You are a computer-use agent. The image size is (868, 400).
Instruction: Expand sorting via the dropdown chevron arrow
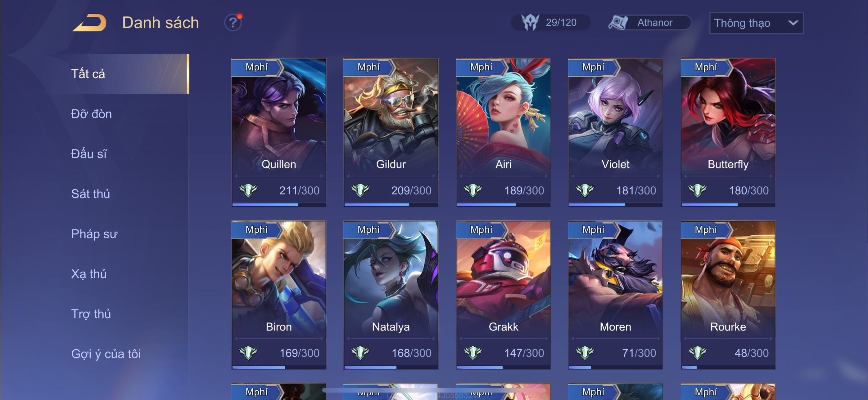click(793, 23)
